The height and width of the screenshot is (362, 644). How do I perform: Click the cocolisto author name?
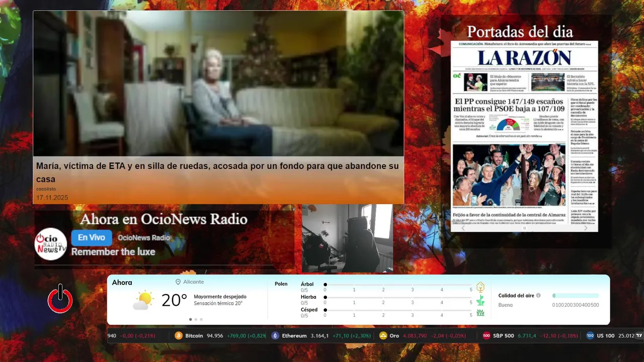tap(46, 189)
